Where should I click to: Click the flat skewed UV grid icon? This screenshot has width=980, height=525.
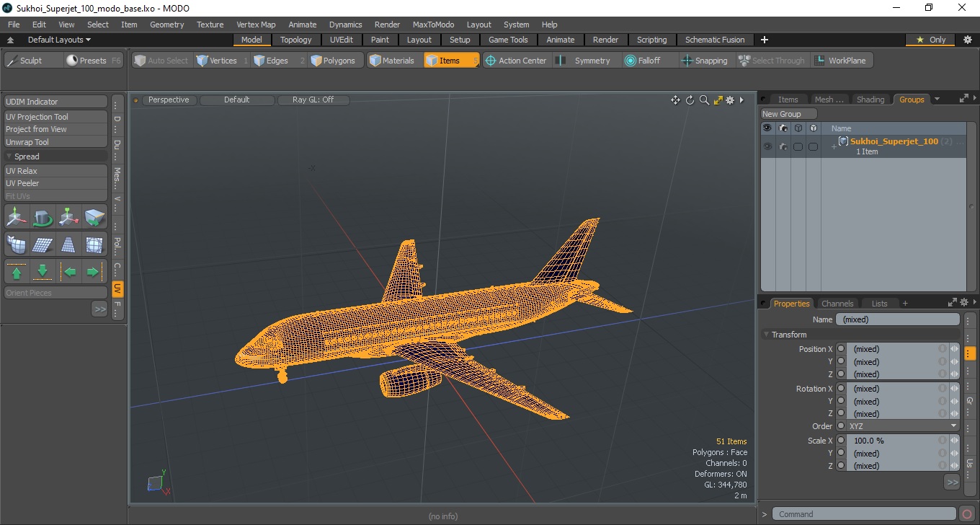43,244
